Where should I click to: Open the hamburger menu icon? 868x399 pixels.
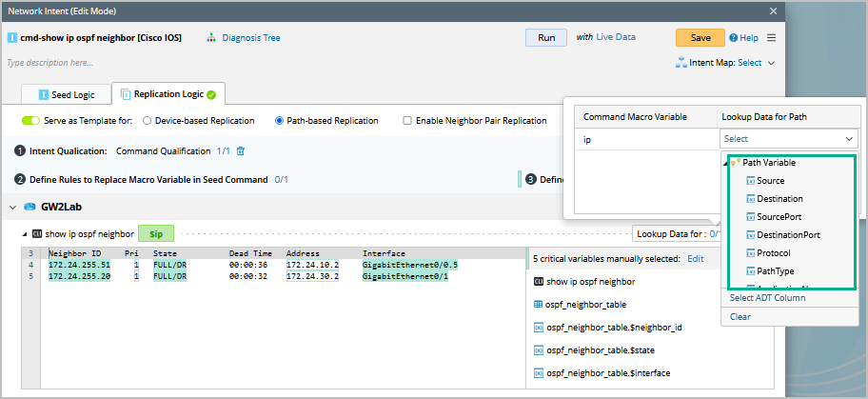771,38
